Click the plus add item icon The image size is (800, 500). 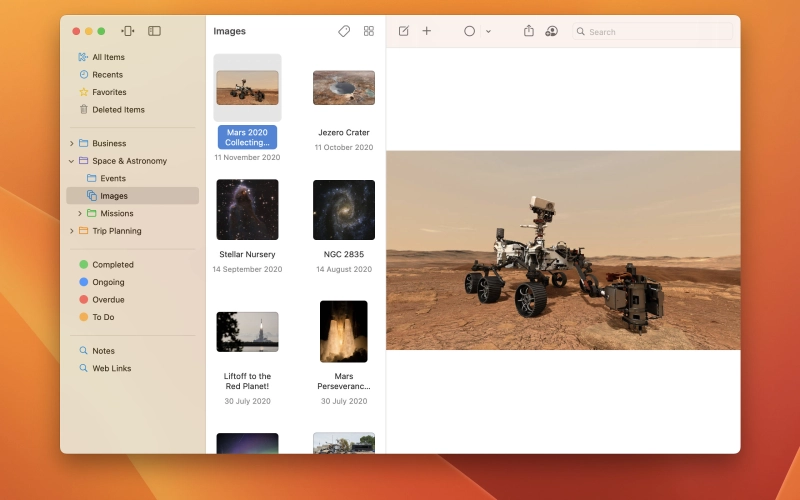tap(427, 31)
